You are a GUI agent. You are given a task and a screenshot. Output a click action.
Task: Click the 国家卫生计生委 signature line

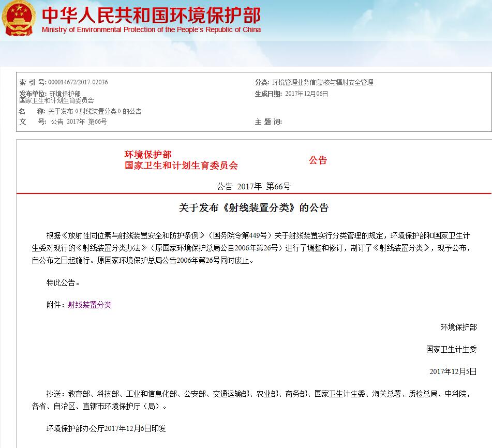(x=451, y=349)
